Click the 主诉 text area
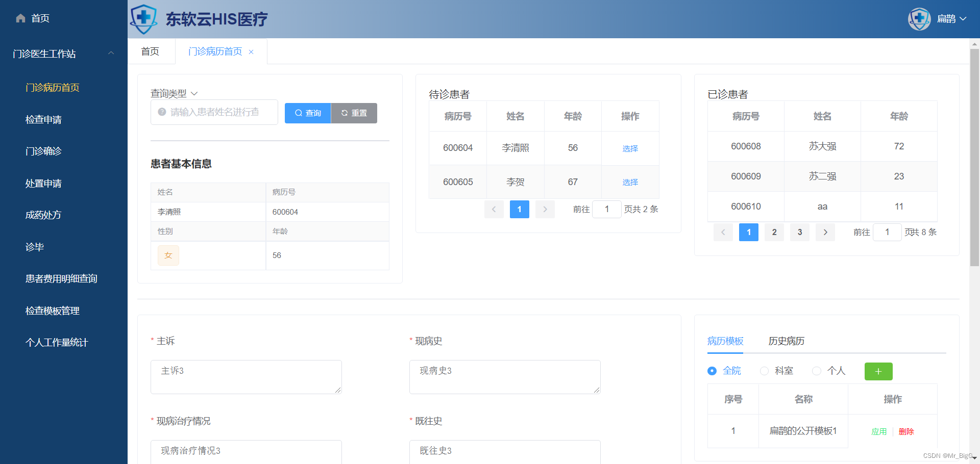The width and height of the screenshot is (980, 464). (x=246, y=377)
